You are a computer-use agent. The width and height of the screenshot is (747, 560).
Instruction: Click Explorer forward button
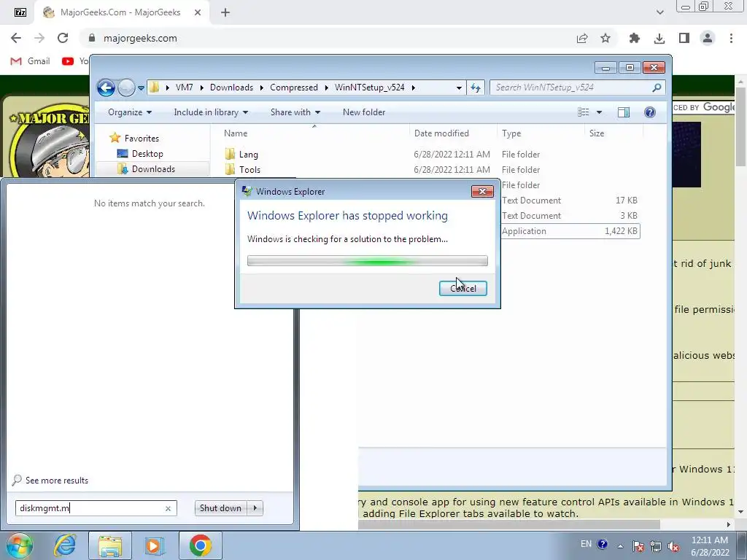126,87
